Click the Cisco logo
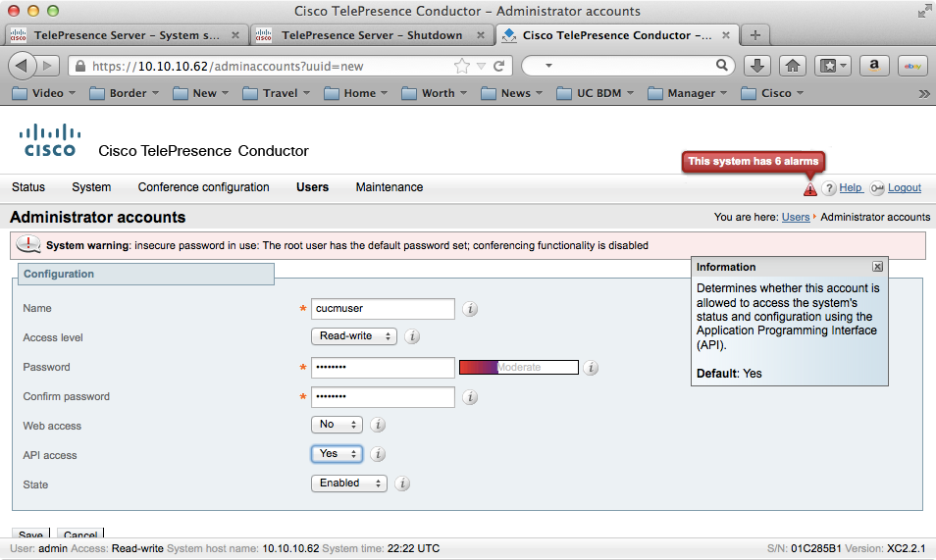The image size is (936, 560). point(49,141)
